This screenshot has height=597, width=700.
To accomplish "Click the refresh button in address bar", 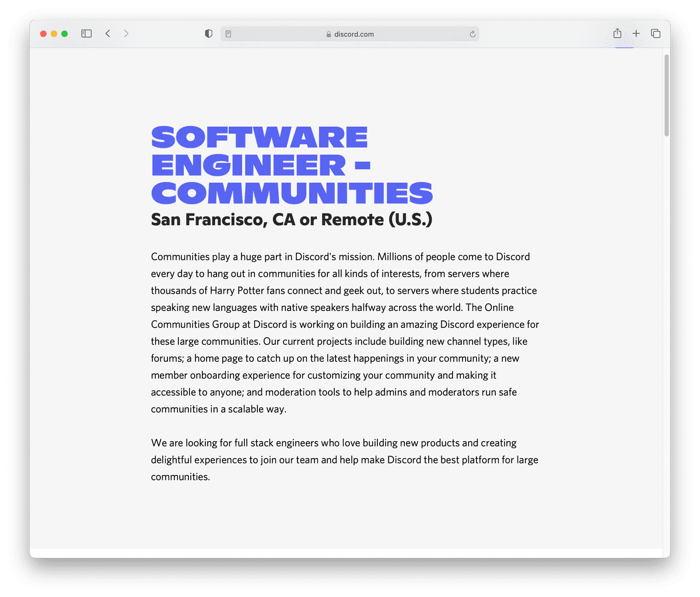I will [x=472, y=34].
